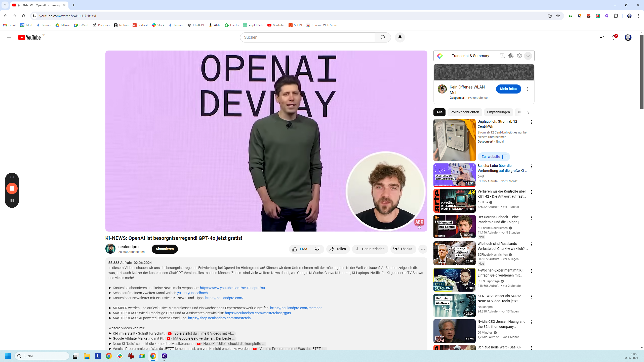Viewport: 644px width, 362px height.
Task: Start voice search with microphone
Action: (x=400, y=37)
